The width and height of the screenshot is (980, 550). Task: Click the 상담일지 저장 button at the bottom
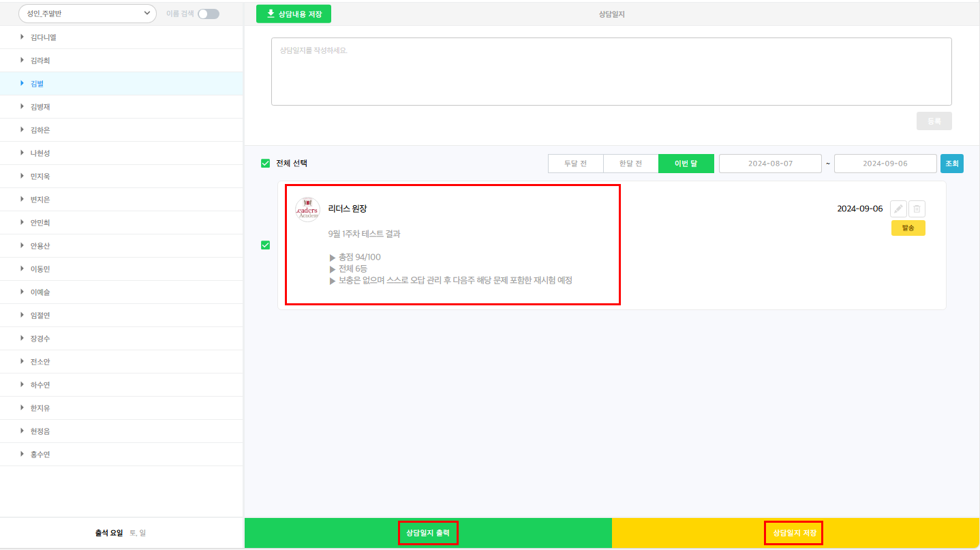pos(793,533)
